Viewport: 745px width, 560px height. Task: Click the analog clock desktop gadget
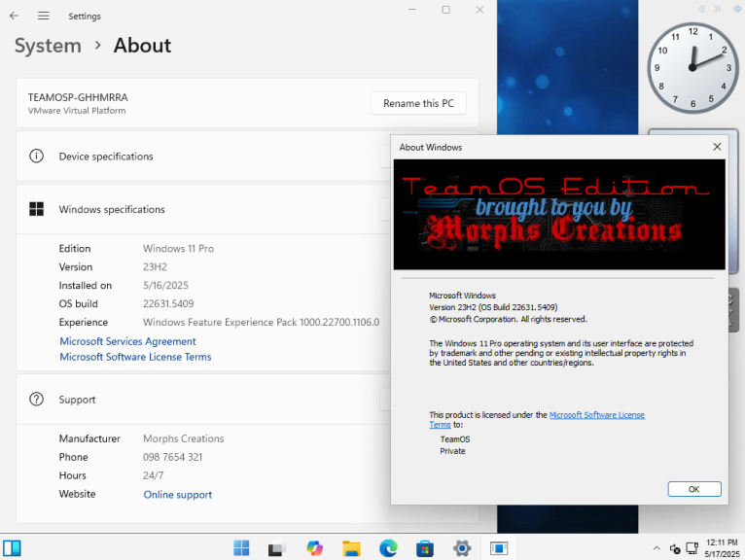coord(692,68)
